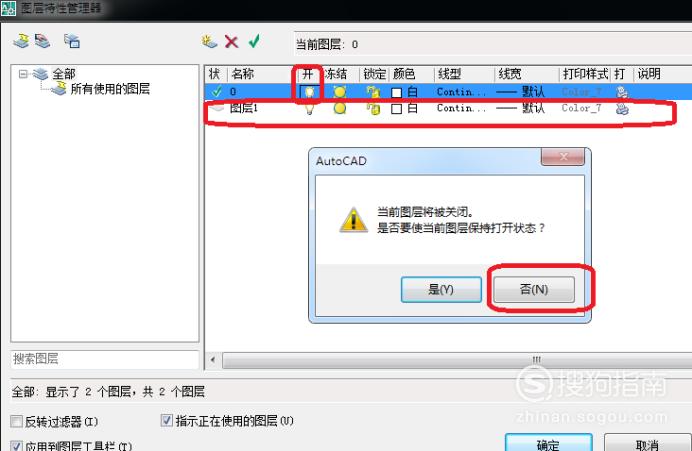This screenshot has width=692, height=451.
Task: Select the 所有使用的图层 tree item
Action: [x=110, y=89]
